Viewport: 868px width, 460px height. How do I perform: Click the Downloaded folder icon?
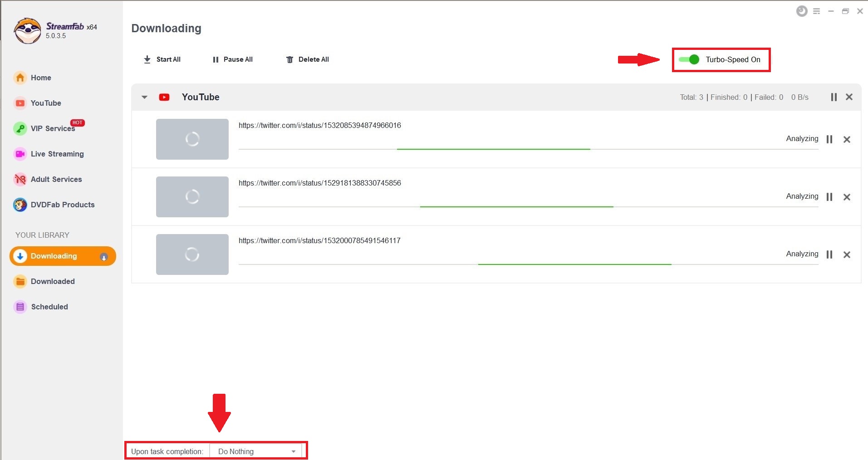click(20, 281)
